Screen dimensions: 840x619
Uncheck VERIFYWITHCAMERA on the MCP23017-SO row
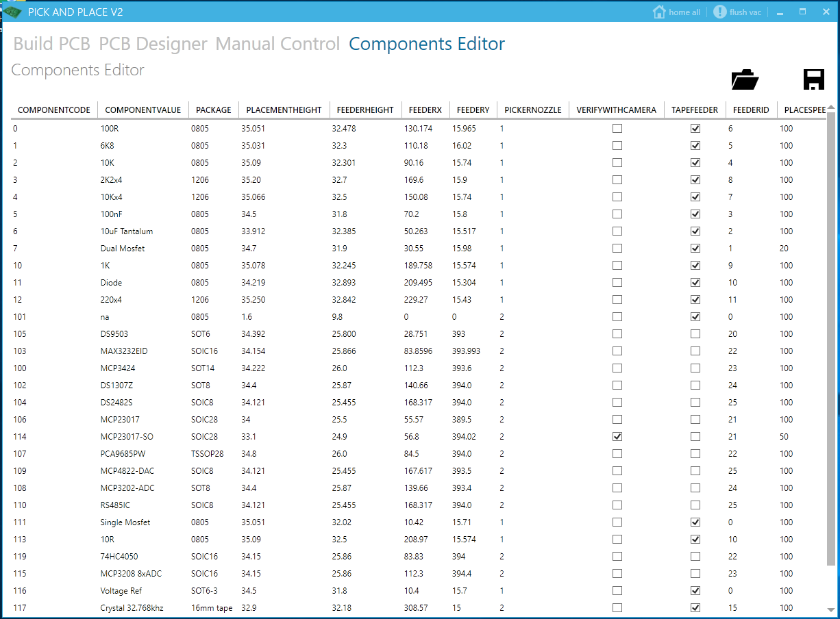click(x=617, y=436)
